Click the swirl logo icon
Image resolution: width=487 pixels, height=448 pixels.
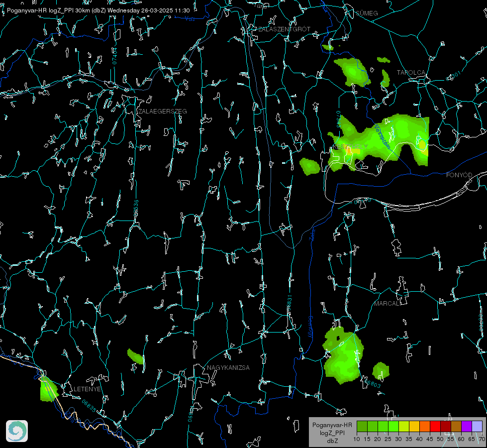(x=17, y=431)
